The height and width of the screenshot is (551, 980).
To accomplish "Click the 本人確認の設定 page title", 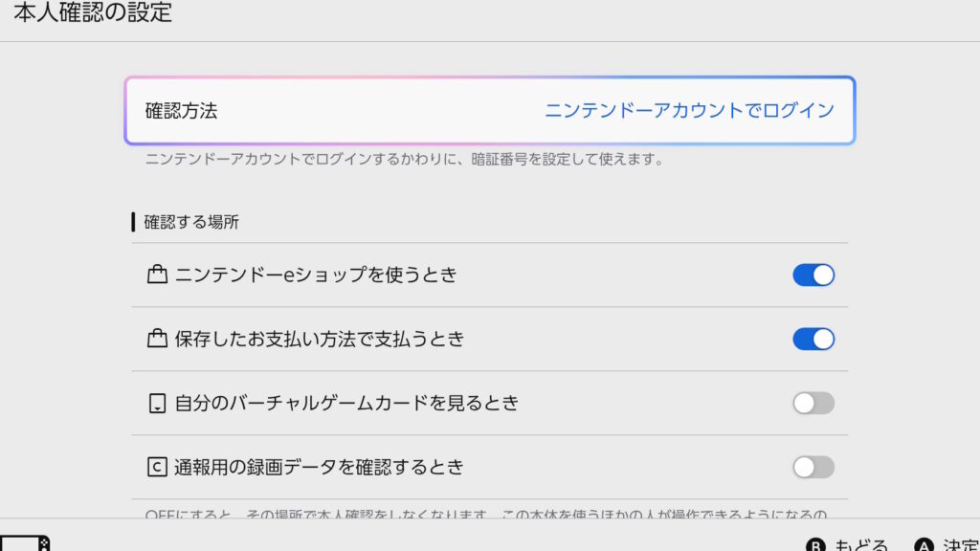I will [93, 14].
